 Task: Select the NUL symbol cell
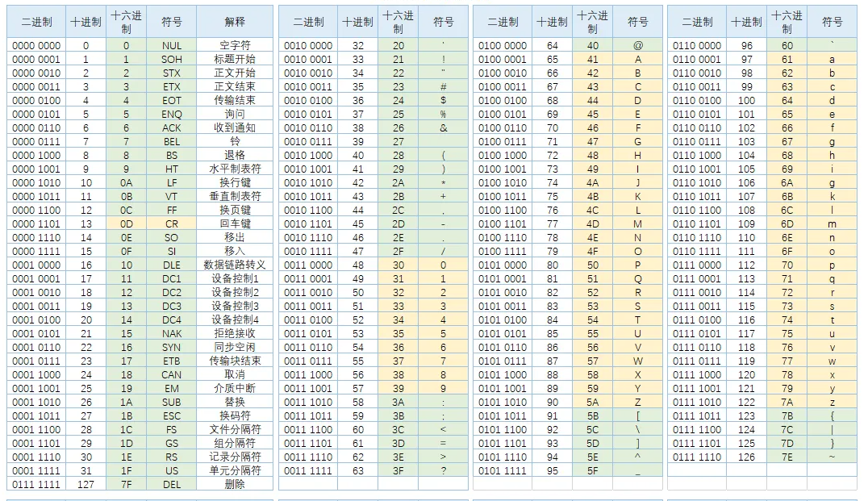171,46
